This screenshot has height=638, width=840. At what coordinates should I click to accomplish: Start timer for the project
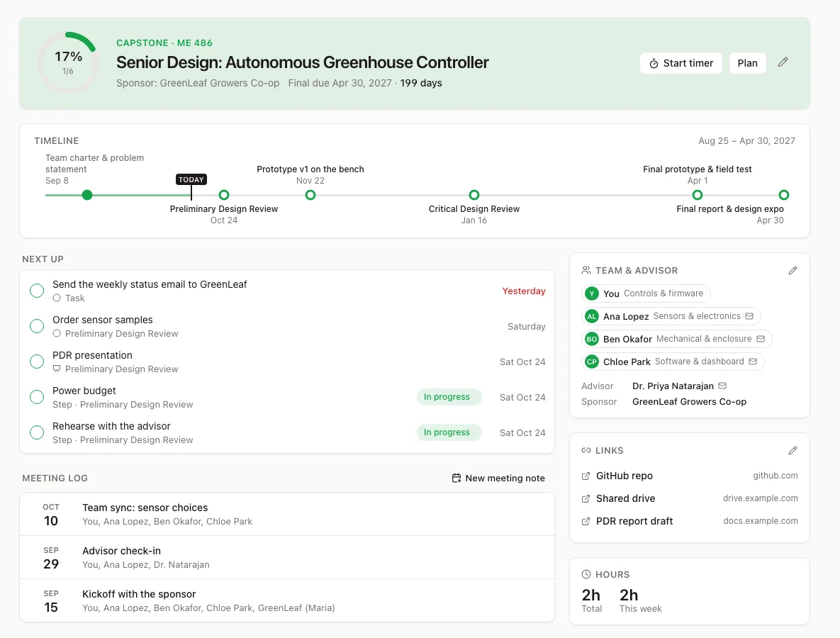click(x=681, y=63)
